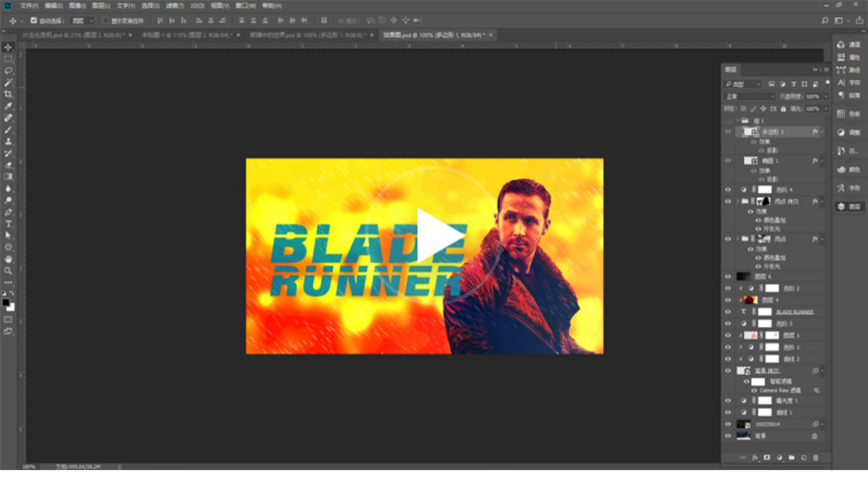Select the Hand tool
868x477 pixels.
click(8, 259)
